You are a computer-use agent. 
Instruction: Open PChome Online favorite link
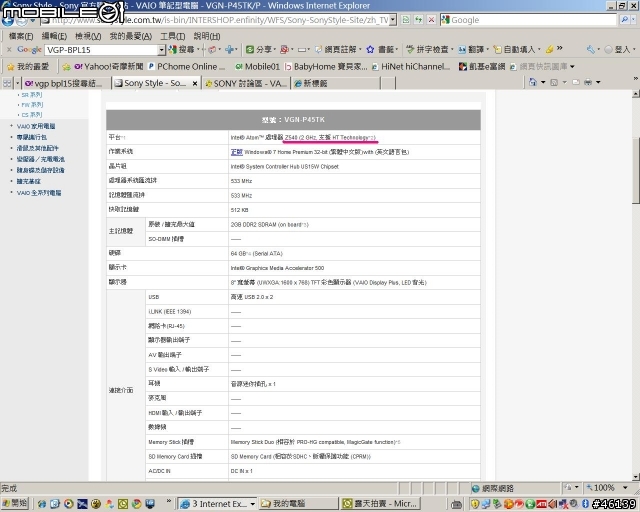(187, 67)
